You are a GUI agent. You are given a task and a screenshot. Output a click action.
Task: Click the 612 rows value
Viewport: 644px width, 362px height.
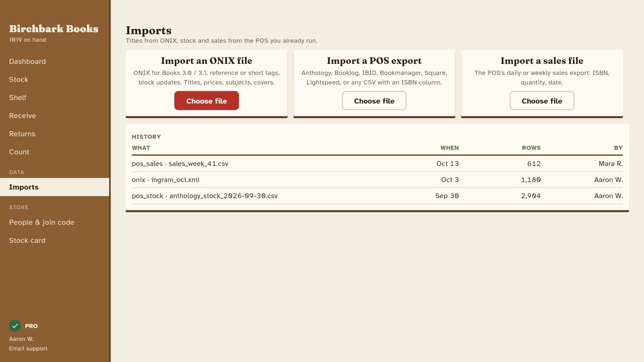tap(534, 164)
